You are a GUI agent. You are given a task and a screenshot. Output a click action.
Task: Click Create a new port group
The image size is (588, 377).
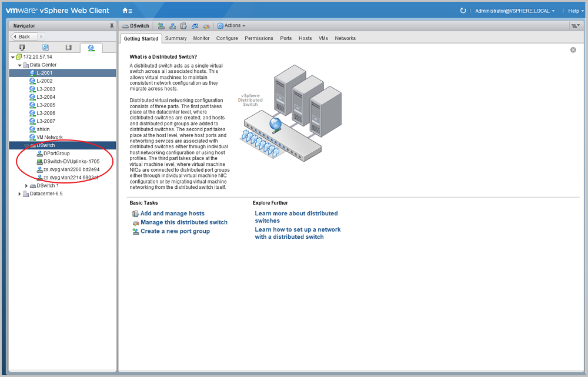click(175, 231)
